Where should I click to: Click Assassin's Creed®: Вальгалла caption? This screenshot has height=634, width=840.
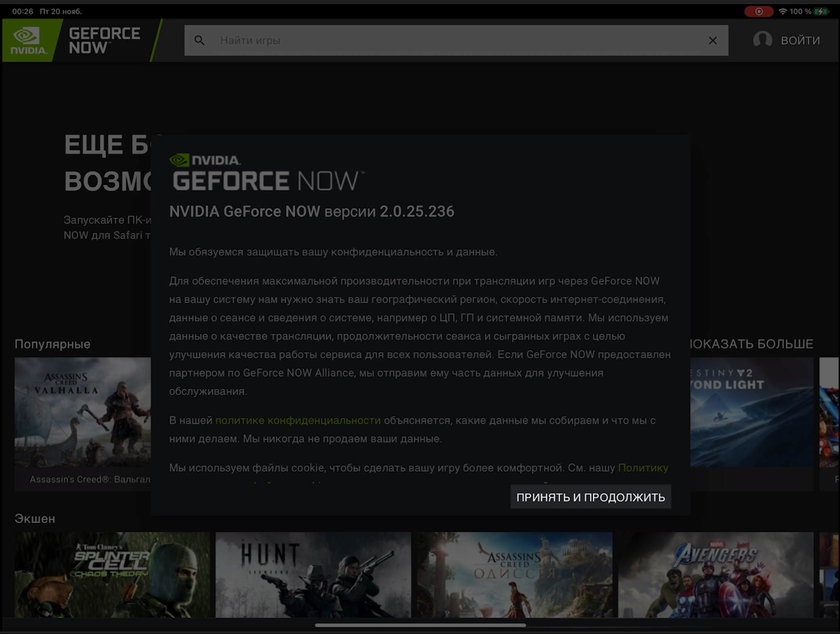point(90,479)
